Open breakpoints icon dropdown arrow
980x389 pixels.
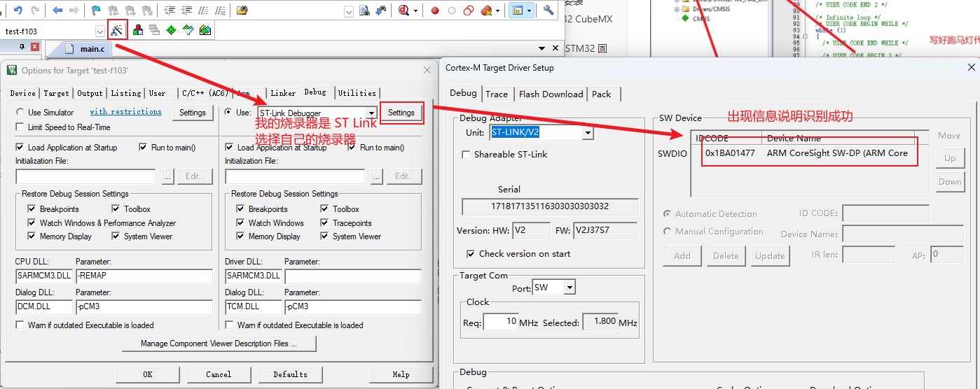[x=498, y=10]
